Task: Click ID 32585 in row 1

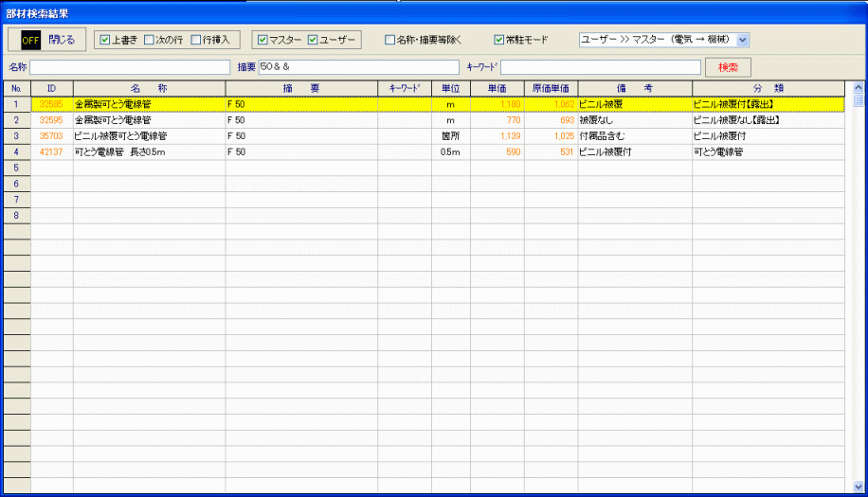Action: [x=52, y=104]
